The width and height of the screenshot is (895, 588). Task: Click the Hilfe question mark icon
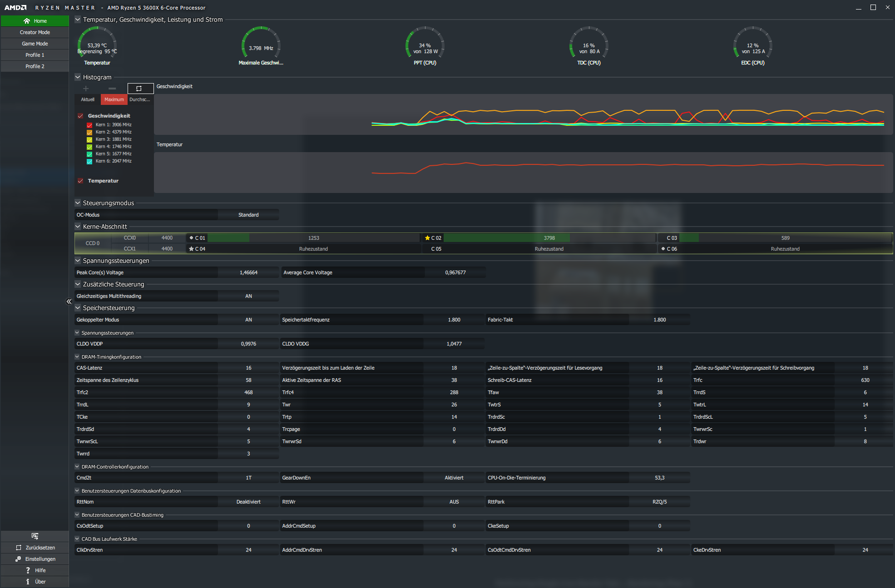coord(28,570)
